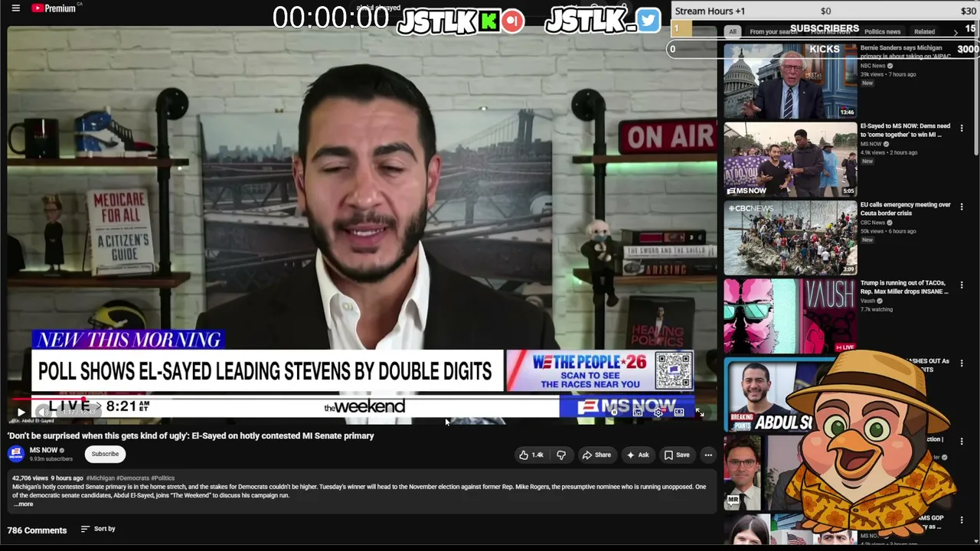Click the '9.93m subscribers' count
The height and width of the screenshot is (551, 980).
coord(51,459)
